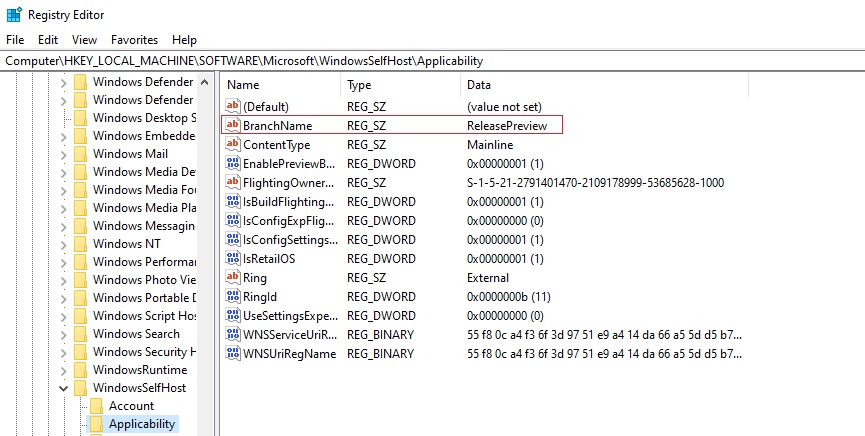Select the IsBuildFlighting... DWORD icon
The image size is (865, 436).
[x=233, y=201]
